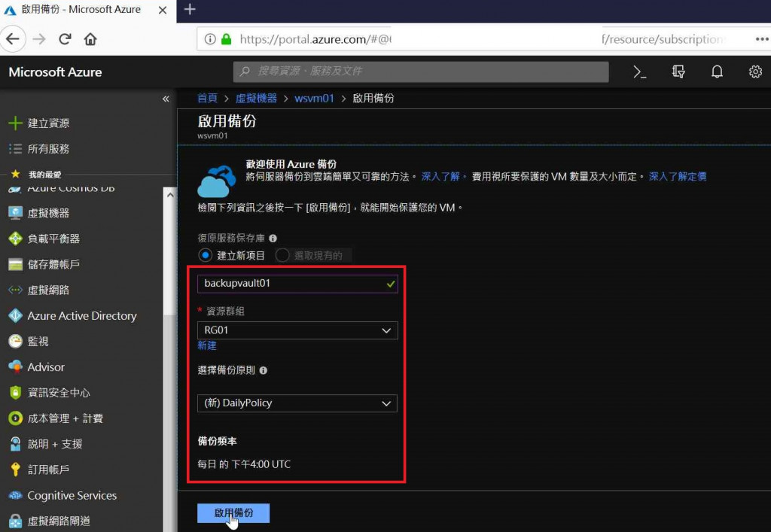Open the (新) DailyPolicy policy dropdown
This screenshot has height=532, width=771.
297,403
